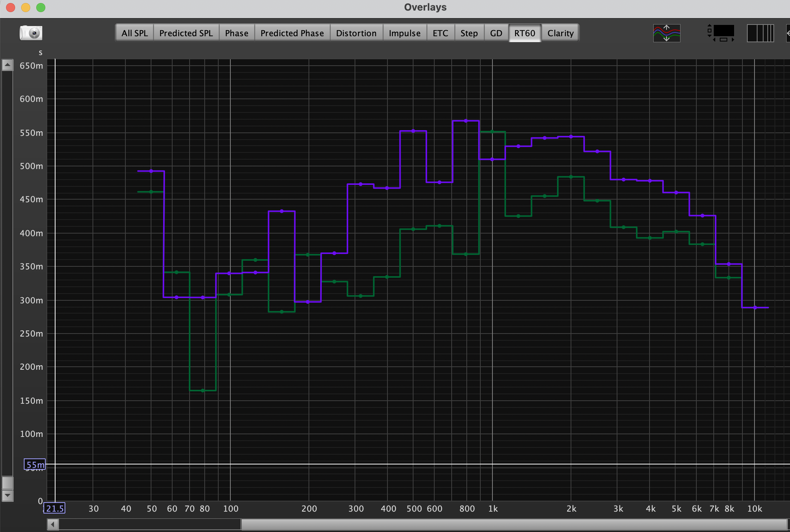Click the vertical scrollbar down arrow
The height and width of the screenshot is (532, 790).
[7, 495]
